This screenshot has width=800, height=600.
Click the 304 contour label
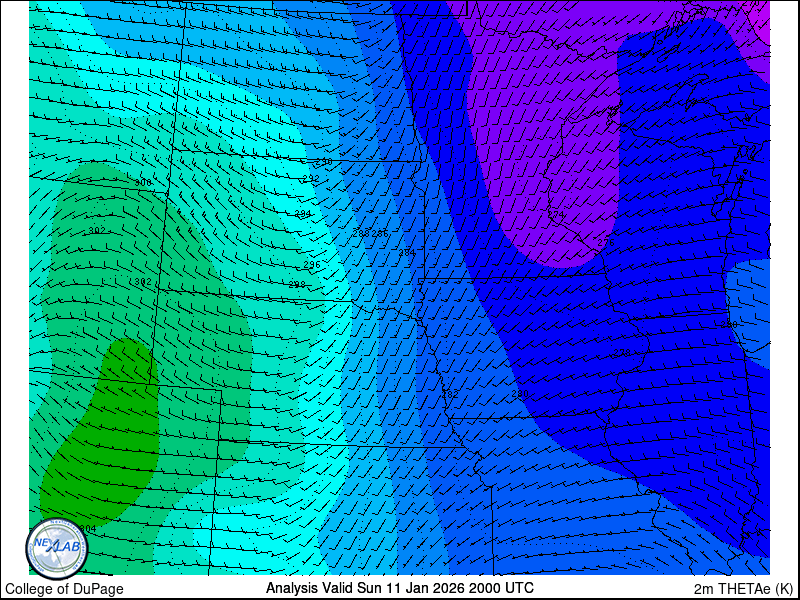(x=88, y=529)
